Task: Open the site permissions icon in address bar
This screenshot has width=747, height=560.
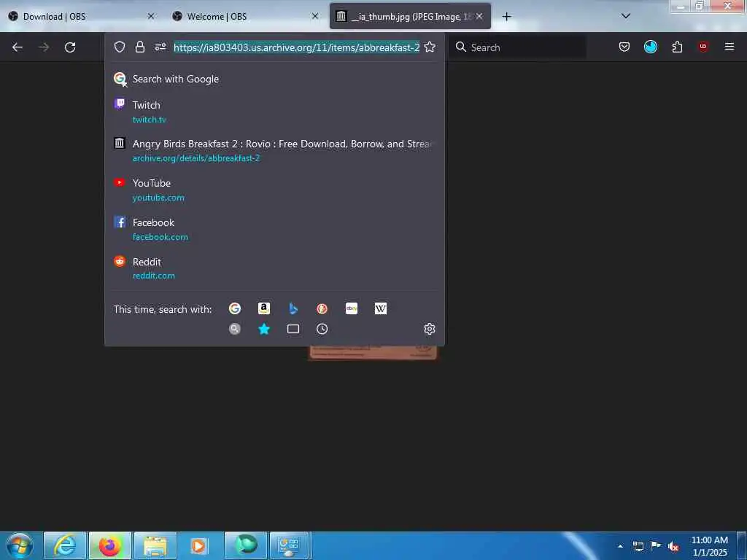Action: (x=160, y=47)
